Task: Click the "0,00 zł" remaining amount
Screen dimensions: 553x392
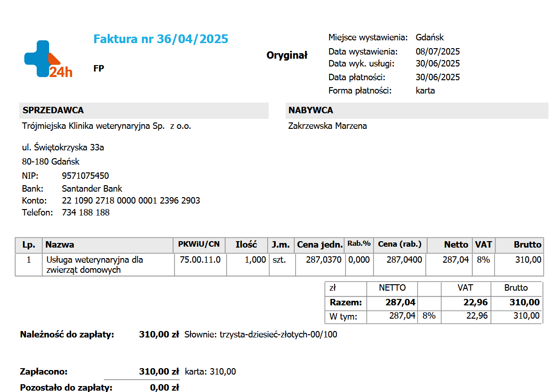Action: tap(164, 387)
